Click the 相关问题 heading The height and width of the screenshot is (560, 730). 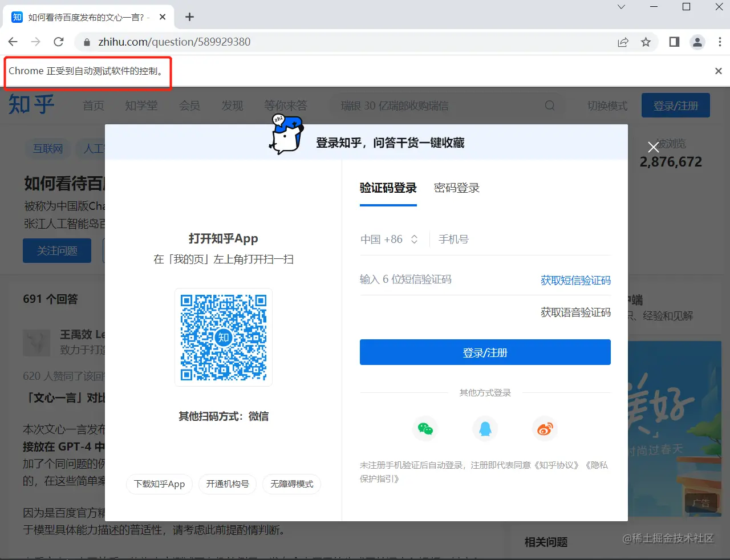[546, 542]
